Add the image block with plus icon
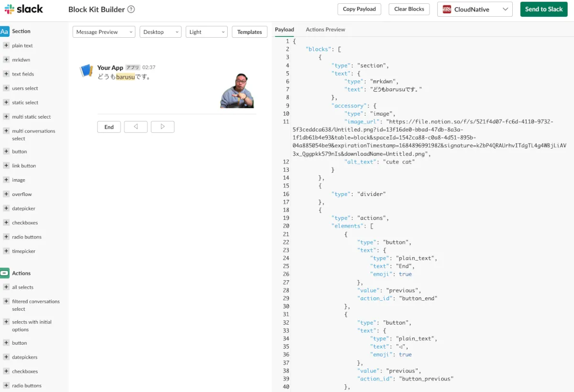 [x=6, y=180]
